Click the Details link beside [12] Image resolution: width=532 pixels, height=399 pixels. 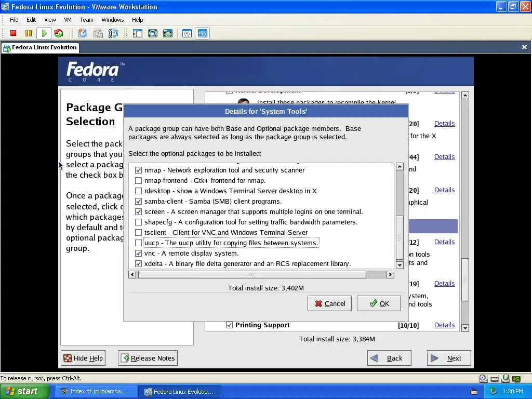(x=445, y=242)
